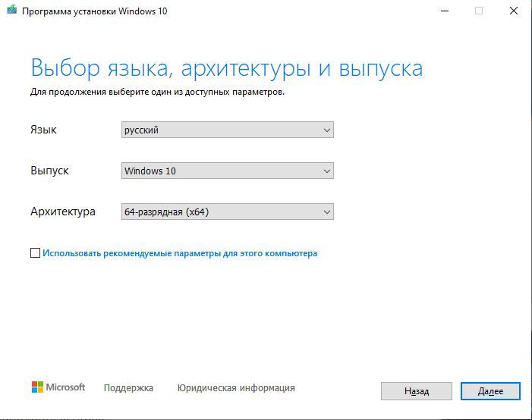Click the Язык field label
The image size is (532, 420).
43,130
